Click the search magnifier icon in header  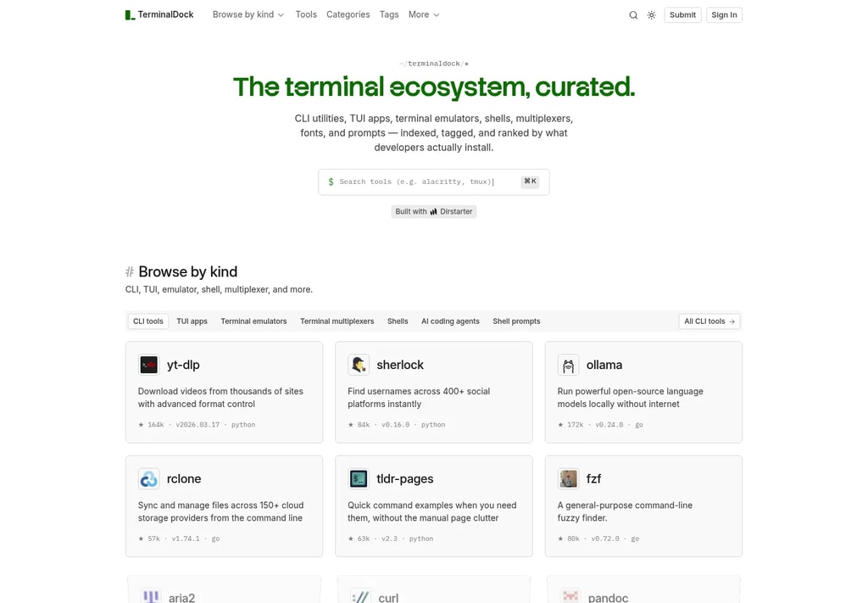[633, 15]
